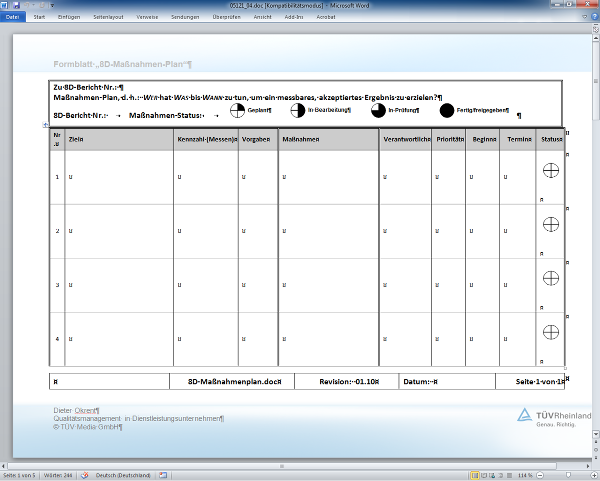Image resolution: width=600 pixels, height=481 pixels.
Task: Click the proofing errors icon in status bar
Action: coord(86,474)
